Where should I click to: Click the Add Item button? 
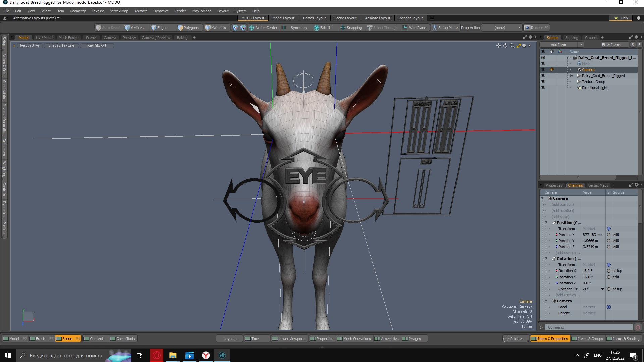(558, 45)
